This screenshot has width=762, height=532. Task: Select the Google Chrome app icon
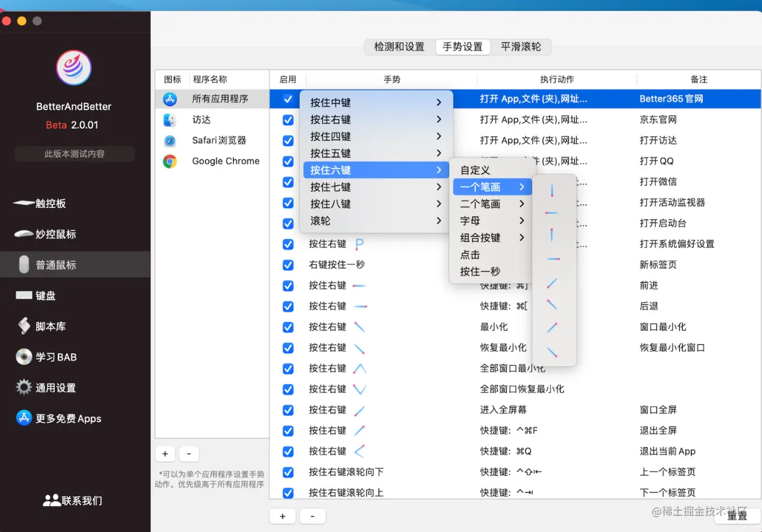tap(170, 161)
